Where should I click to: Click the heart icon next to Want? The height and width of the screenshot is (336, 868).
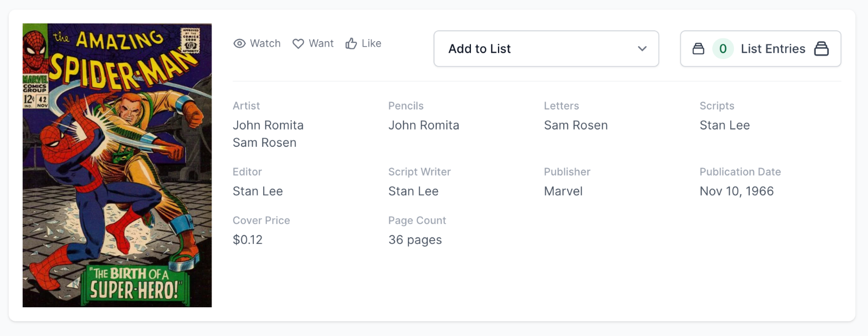pos(298,43)
